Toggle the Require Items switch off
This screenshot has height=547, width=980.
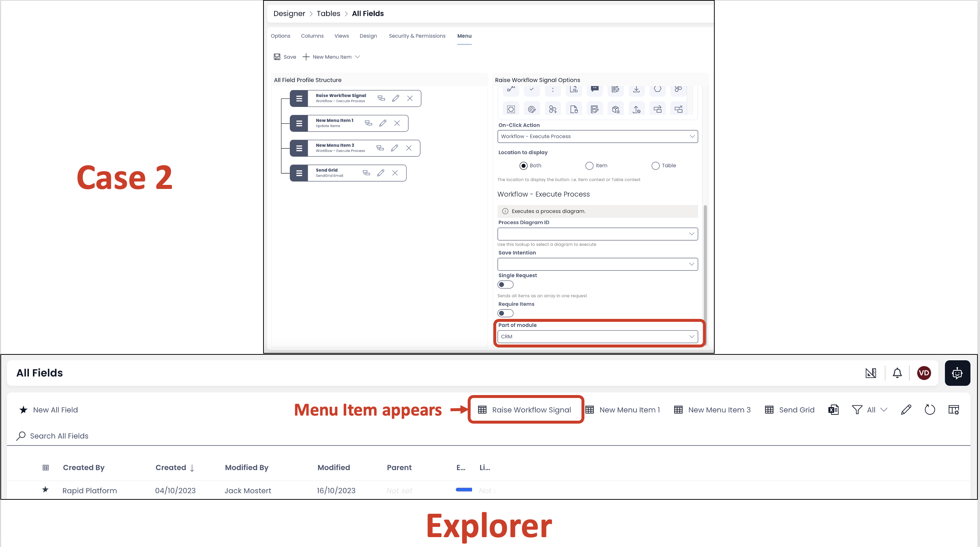click(x=505, y=313)
